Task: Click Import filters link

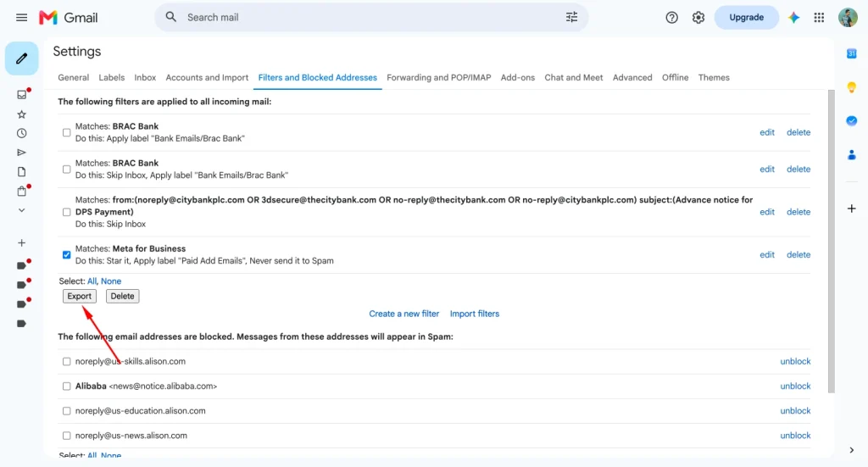Action: coord(475,314)
